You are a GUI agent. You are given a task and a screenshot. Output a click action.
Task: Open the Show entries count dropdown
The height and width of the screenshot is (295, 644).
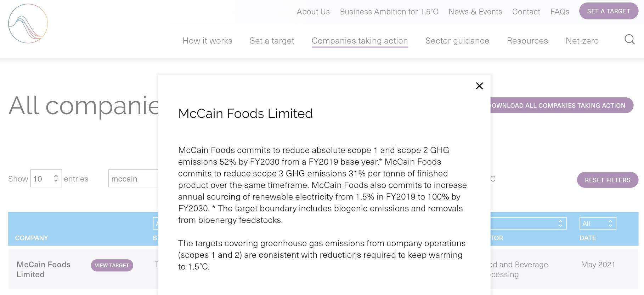(46, 179)
